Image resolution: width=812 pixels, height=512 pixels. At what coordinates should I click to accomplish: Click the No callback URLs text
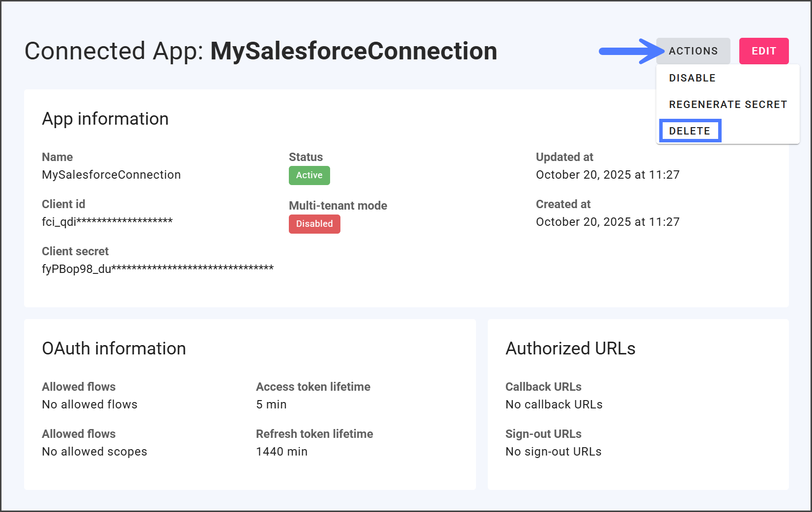(x=554, y=404)
